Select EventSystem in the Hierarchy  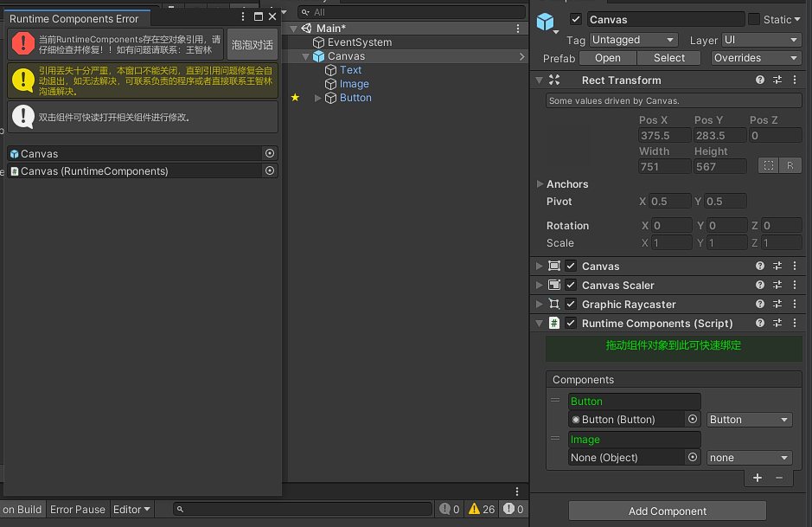(359, 42)
